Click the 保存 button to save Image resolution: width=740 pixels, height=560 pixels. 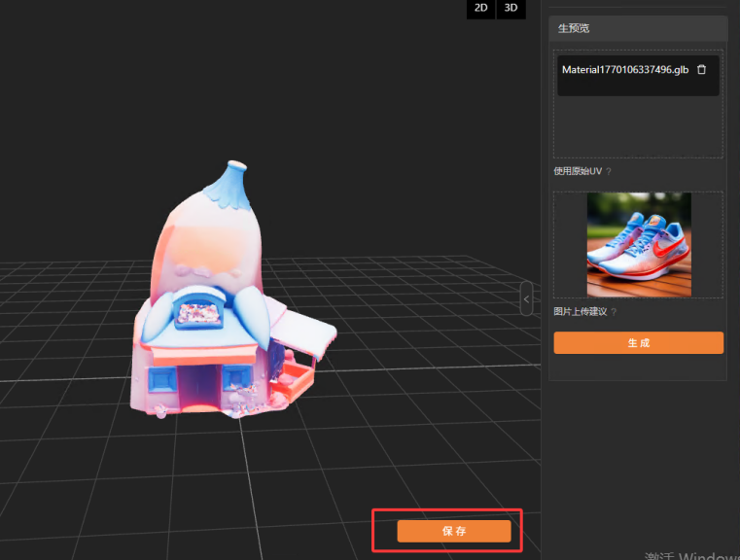(x=453, y=531)
